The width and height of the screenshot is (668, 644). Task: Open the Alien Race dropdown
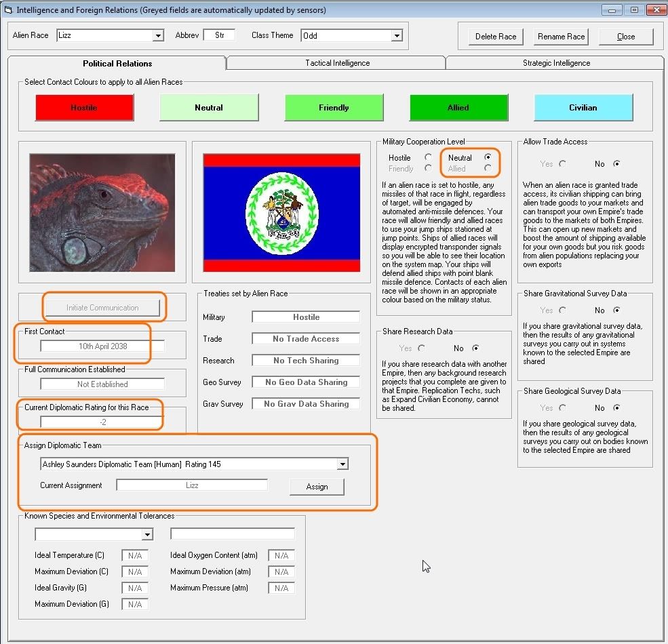(x=158, y=35)
